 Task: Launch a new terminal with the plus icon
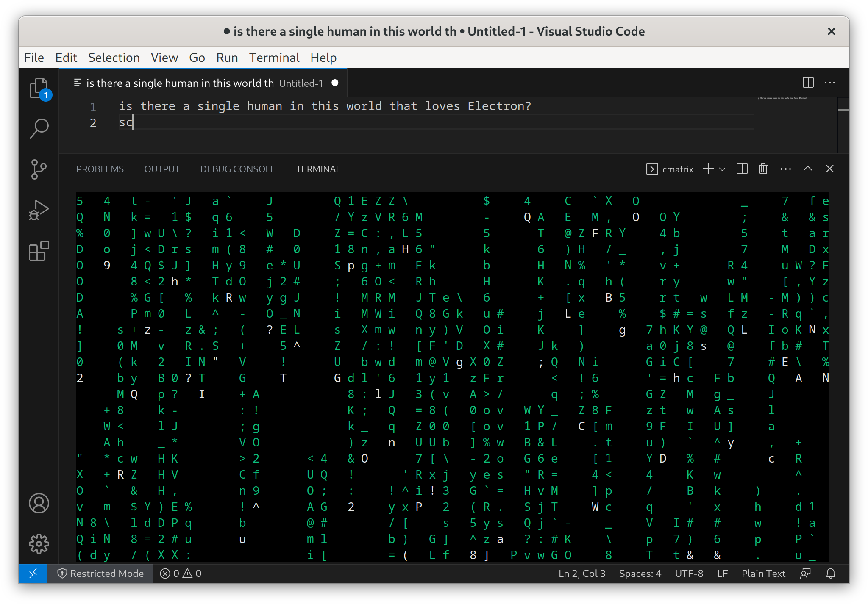tap(707, 169)
